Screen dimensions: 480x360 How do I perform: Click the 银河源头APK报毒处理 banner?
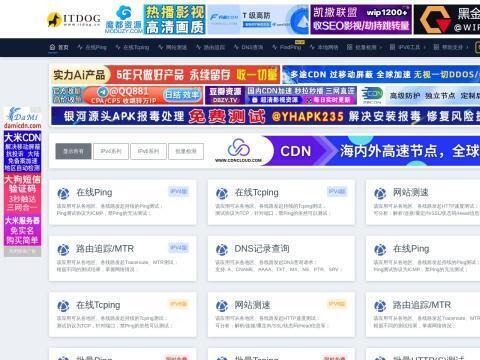point(265,116)
